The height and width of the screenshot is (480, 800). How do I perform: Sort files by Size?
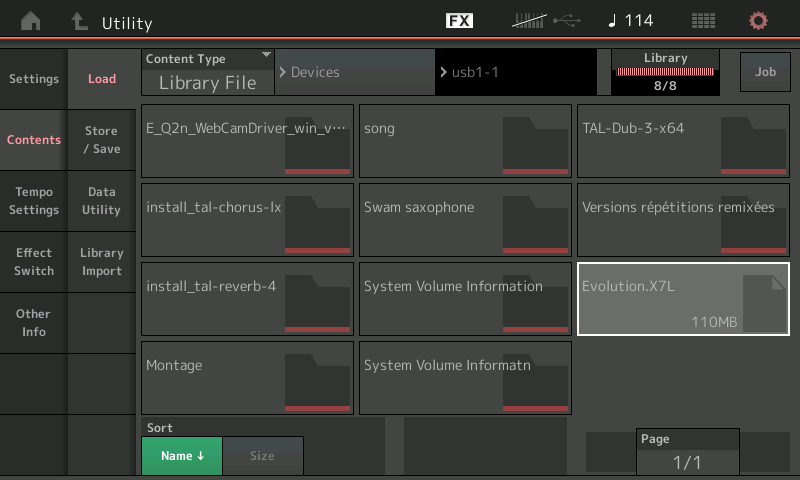pos(262,456)
